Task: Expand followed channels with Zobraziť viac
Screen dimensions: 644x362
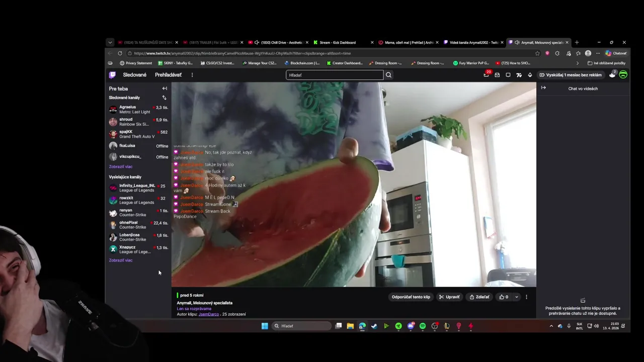Action: (x=121, y=166)
